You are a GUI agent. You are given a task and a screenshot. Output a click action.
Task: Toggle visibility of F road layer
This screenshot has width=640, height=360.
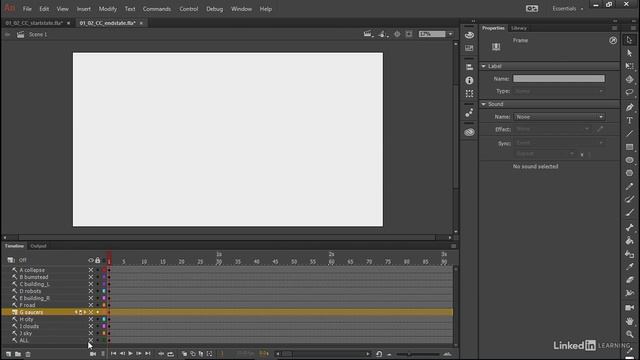click(91, 305)
